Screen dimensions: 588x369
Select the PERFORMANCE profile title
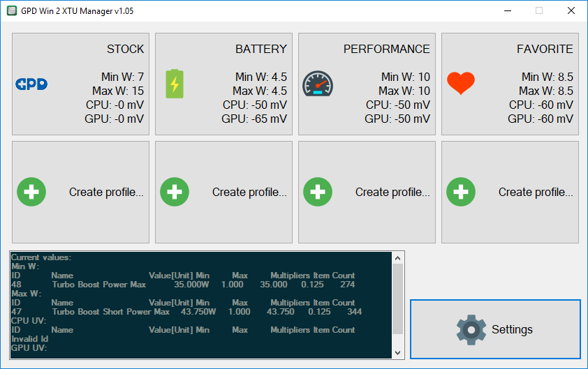point(387,49)
